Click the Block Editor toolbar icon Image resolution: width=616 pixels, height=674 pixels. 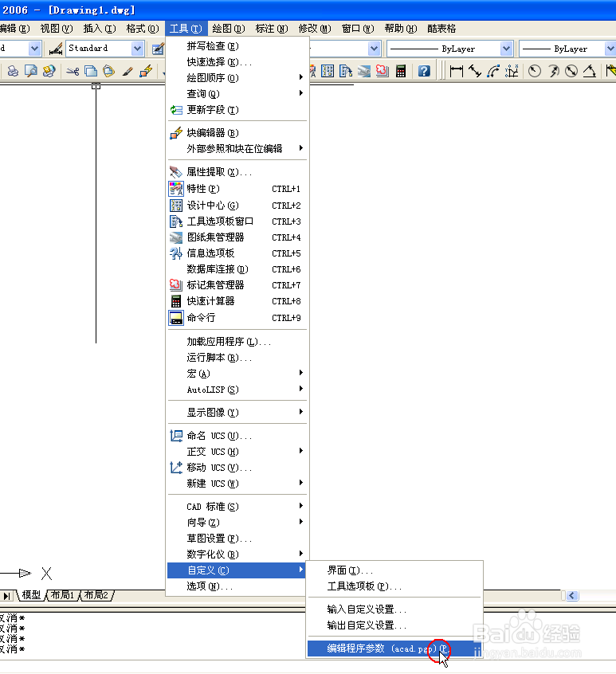click(146, 71)
